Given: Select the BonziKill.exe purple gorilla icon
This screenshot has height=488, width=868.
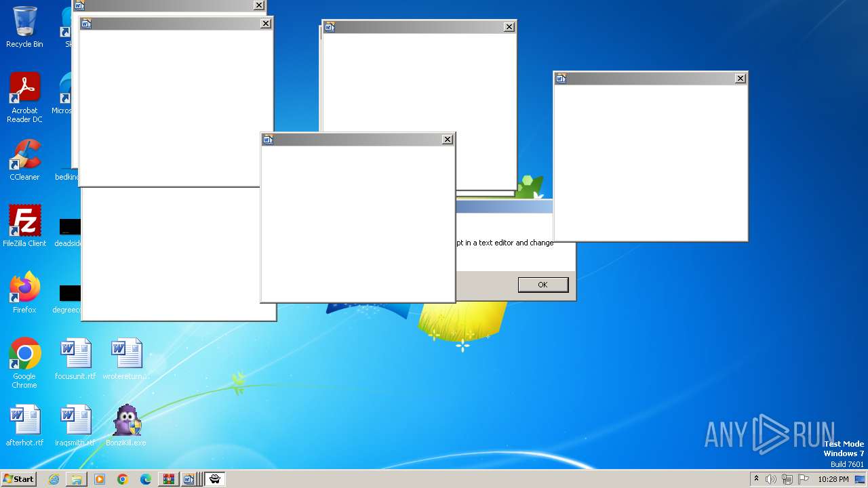Looking at the screenshot, I should [126, 426].
